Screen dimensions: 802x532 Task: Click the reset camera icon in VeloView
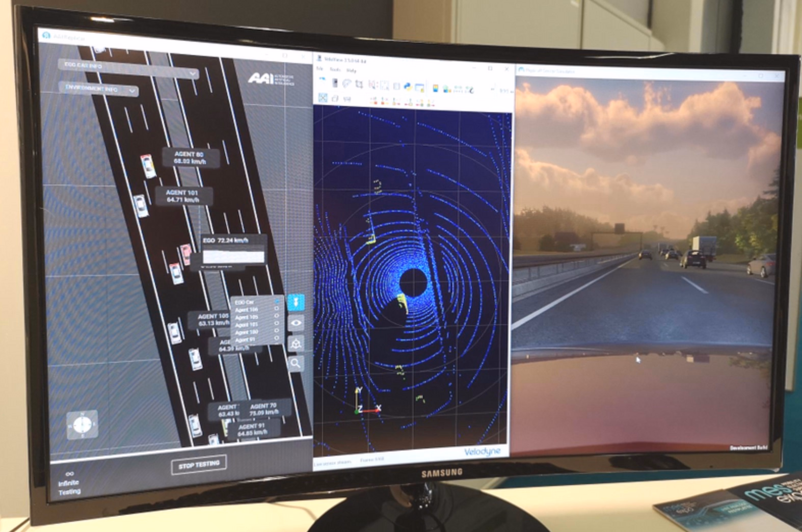(x=323, y=97)
